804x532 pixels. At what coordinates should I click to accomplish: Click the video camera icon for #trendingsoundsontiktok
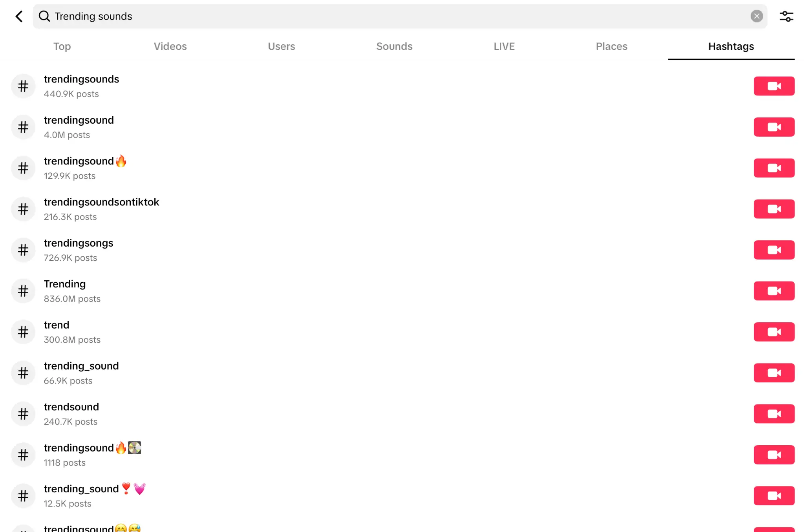click(x=774, y=208)
